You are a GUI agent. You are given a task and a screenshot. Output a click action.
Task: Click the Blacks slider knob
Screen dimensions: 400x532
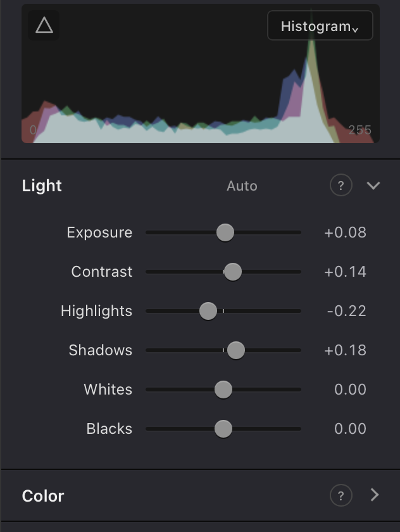pyautogui.click(x=223, y=429)
